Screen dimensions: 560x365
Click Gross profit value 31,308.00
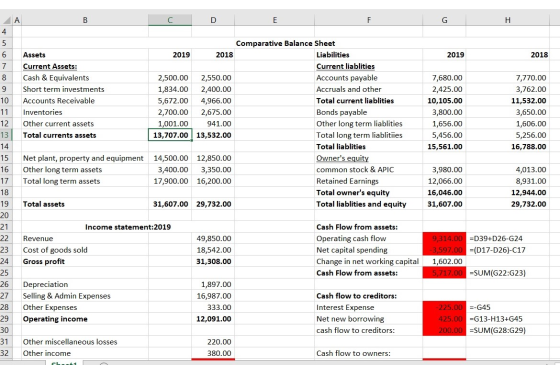213,261
